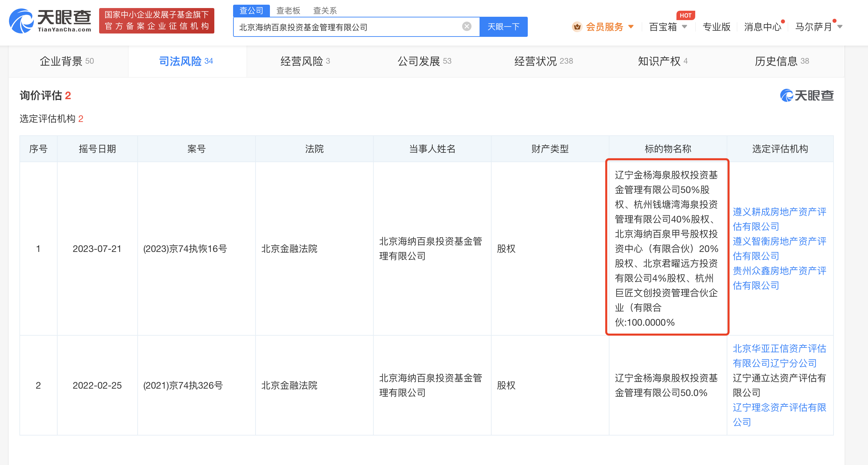The width and height of the screenshot is (868, 465).
Task: Open the 马尔萨月 user menu arrow
Action: (840, 27)
